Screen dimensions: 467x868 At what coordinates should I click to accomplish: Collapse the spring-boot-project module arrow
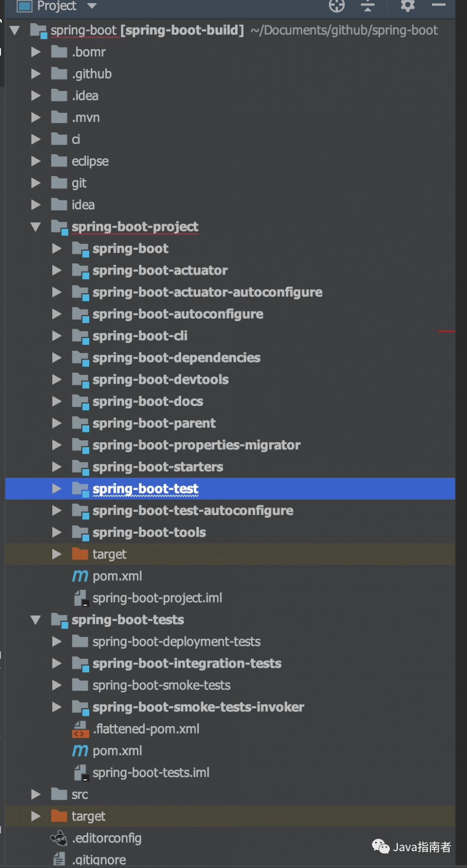tap(36, 227)
